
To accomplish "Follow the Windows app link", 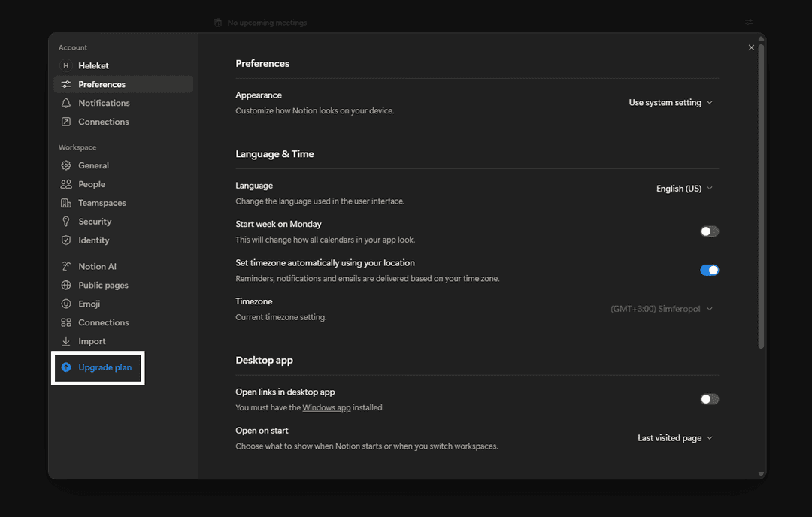I will click(326, 407).
